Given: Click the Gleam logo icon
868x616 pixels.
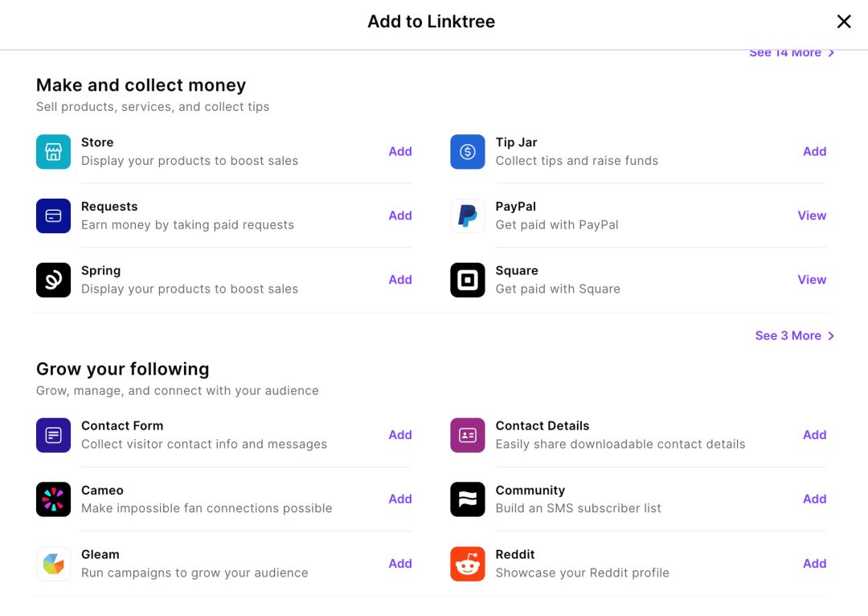Looking at the screenshot, I should [53, 564].
